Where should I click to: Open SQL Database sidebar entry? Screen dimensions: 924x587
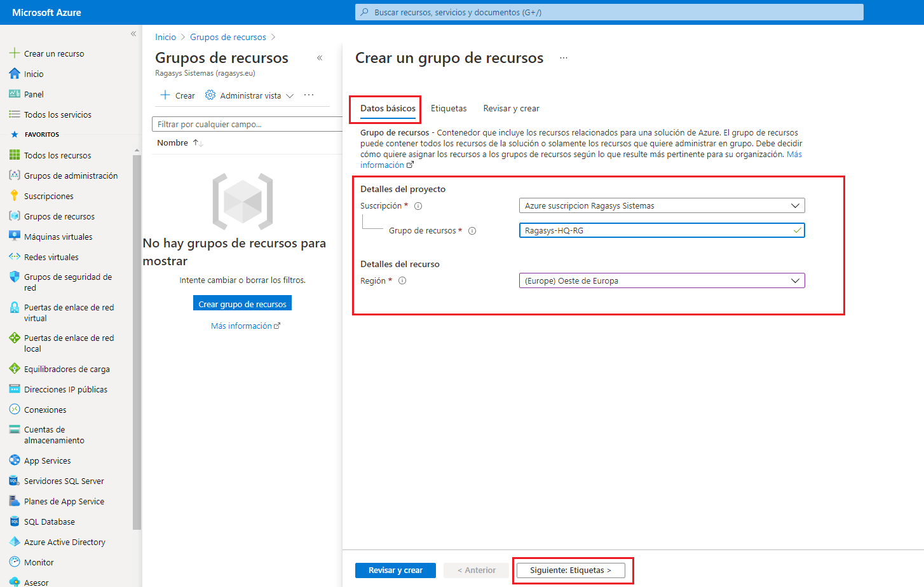(x=50, y=521)
